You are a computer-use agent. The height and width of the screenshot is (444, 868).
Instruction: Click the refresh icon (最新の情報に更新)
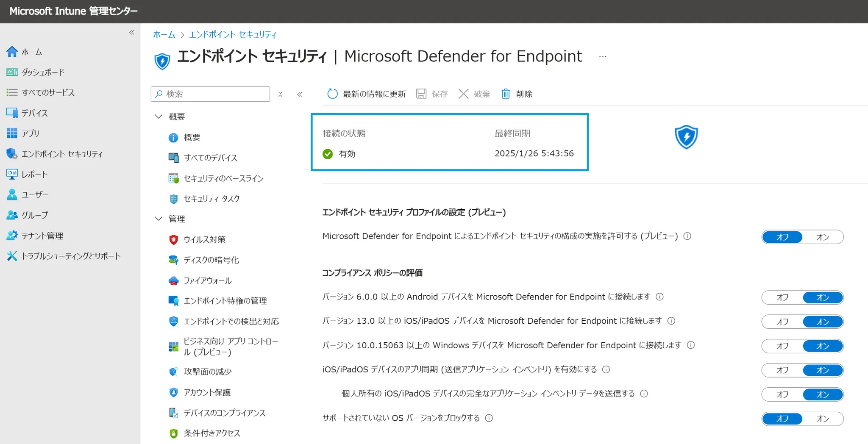click(x=332, y=94)
